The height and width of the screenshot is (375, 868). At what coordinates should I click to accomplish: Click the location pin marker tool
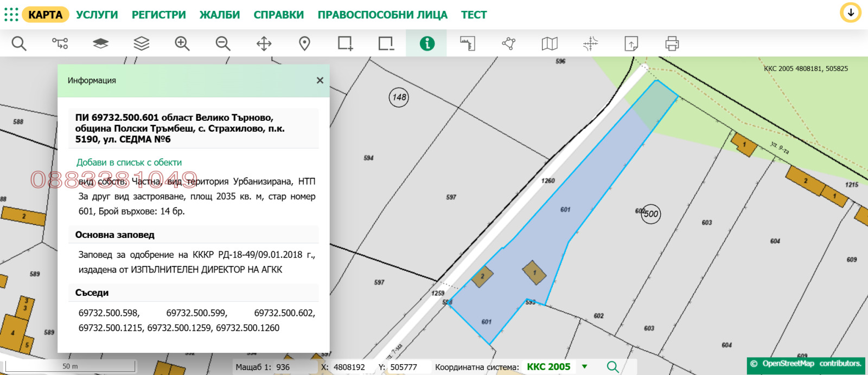[x=305, y=43]
